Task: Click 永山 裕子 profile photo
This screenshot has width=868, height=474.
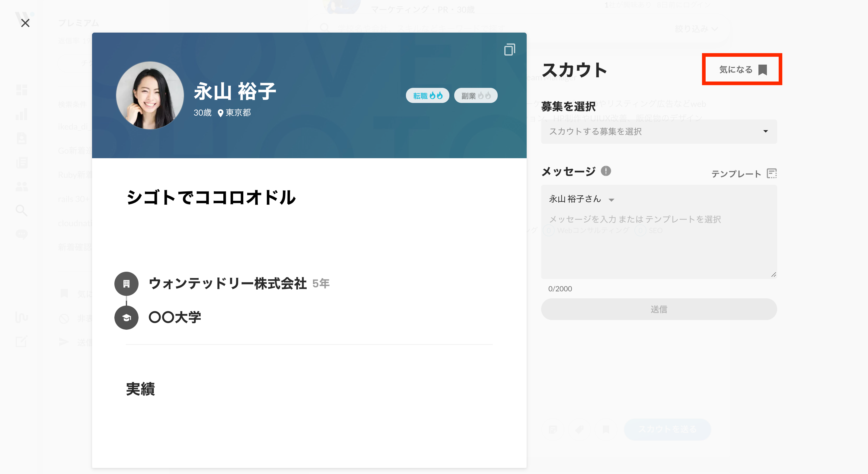Action: (150, 95)
